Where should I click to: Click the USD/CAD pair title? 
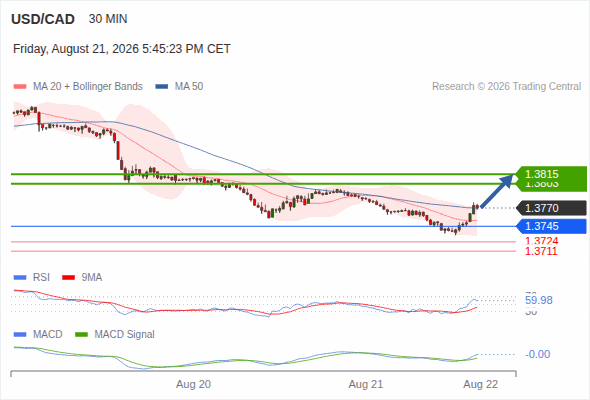click(x=43, y=19)
